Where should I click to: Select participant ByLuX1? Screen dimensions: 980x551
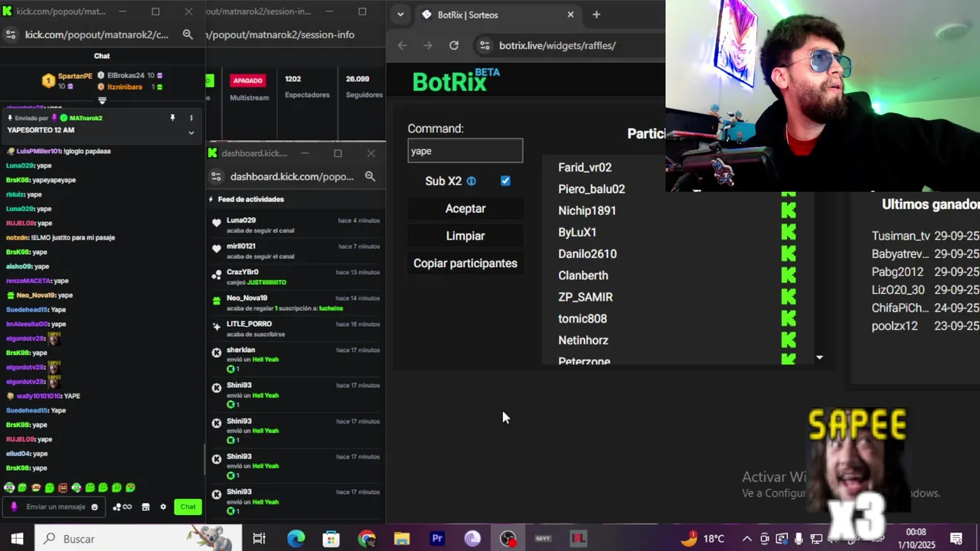577,232
